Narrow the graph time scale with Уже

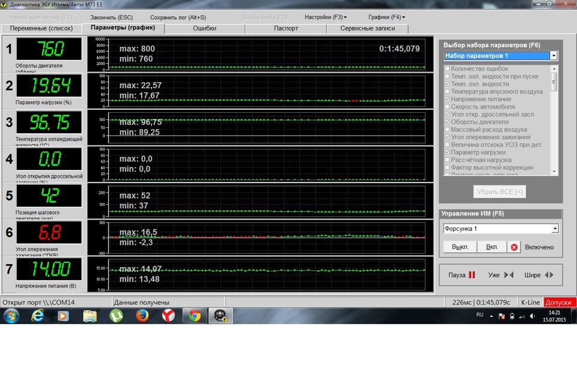click(x=501, y=275)
